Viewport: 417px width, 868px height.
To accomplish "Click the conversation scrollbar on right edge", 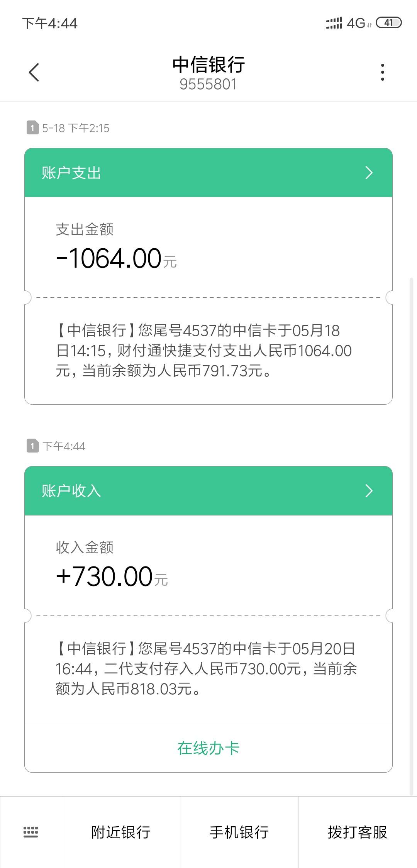I will coord(412,536).
